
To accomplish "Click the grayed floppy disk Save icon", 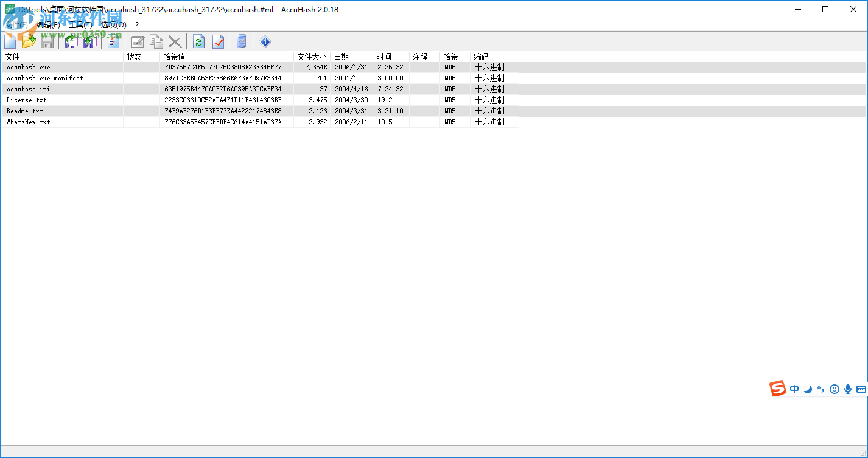I will tap(47, 41).
